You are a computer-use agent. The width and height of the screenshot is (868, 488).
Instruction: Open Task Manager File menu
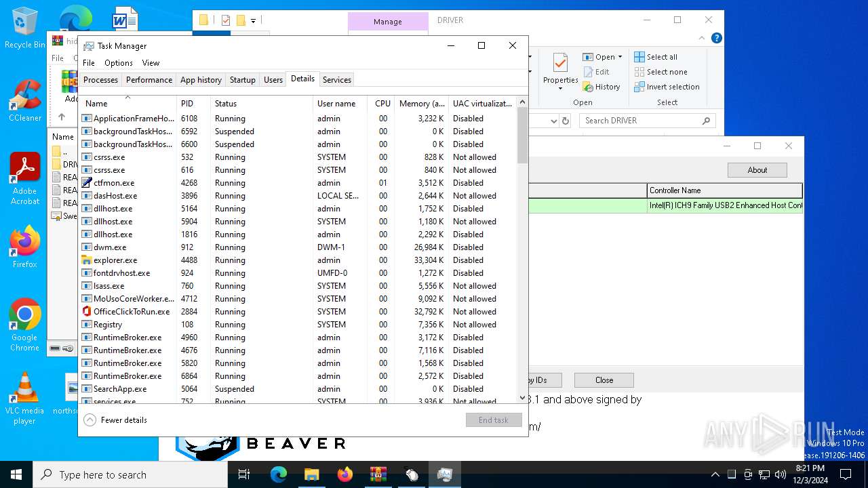pos(89,63)
